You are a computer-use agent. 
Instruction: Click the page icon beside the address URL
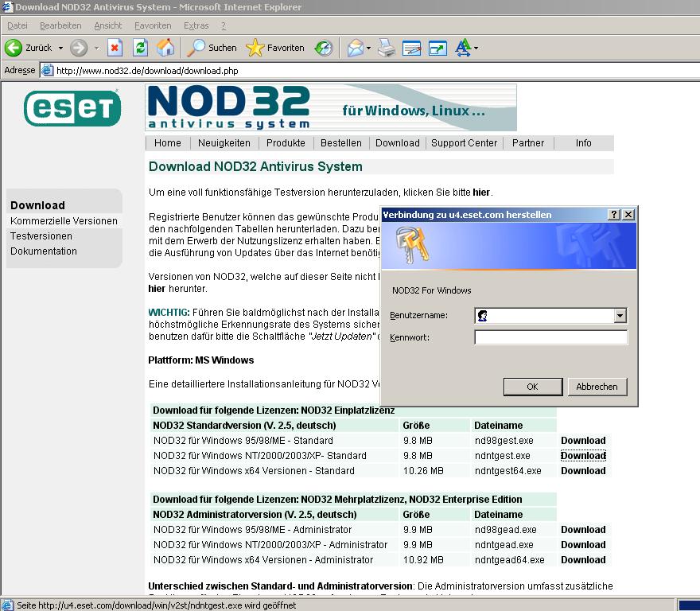(x=47, y=71)
